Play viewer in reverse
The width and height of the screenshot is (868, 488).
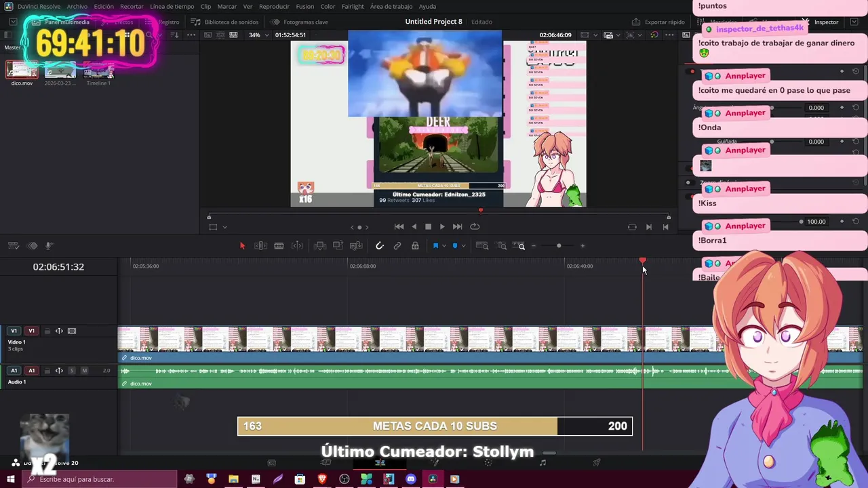[x=414, y=227]
